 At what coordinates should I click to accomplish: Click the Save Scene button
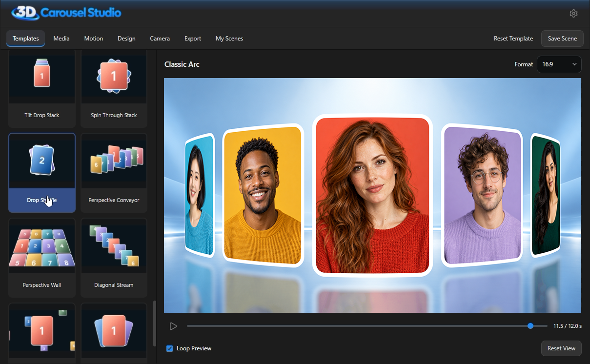click(562, 39)
